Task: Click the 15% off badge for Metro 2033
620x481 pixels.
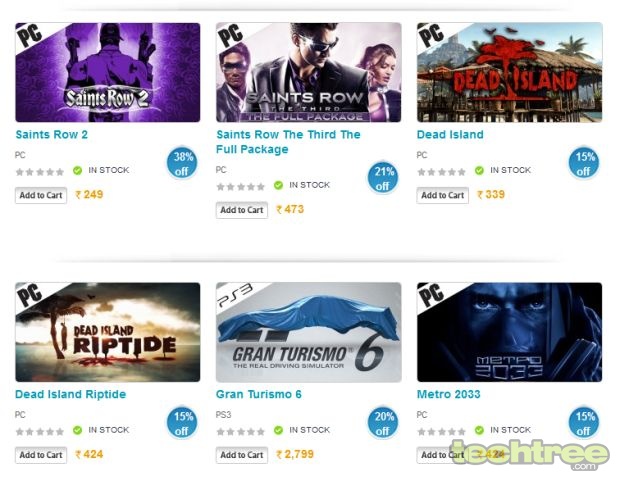Action: [584, 423]
